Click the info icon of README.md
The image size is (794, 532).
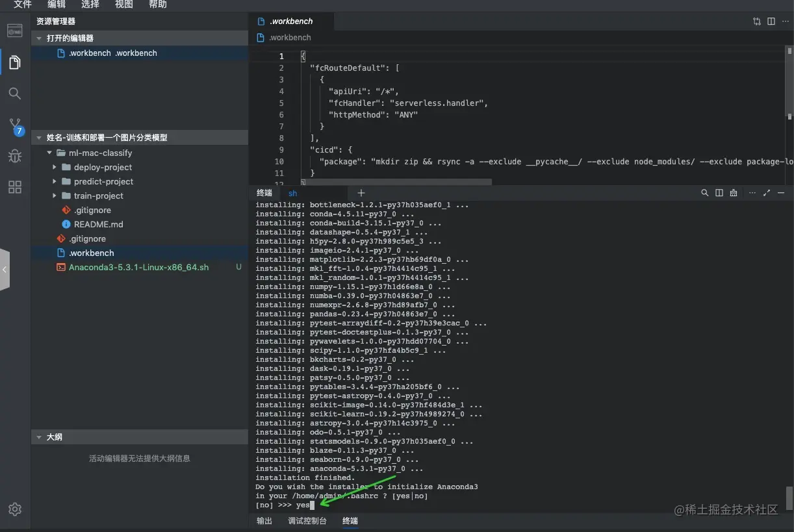point(66,225)
